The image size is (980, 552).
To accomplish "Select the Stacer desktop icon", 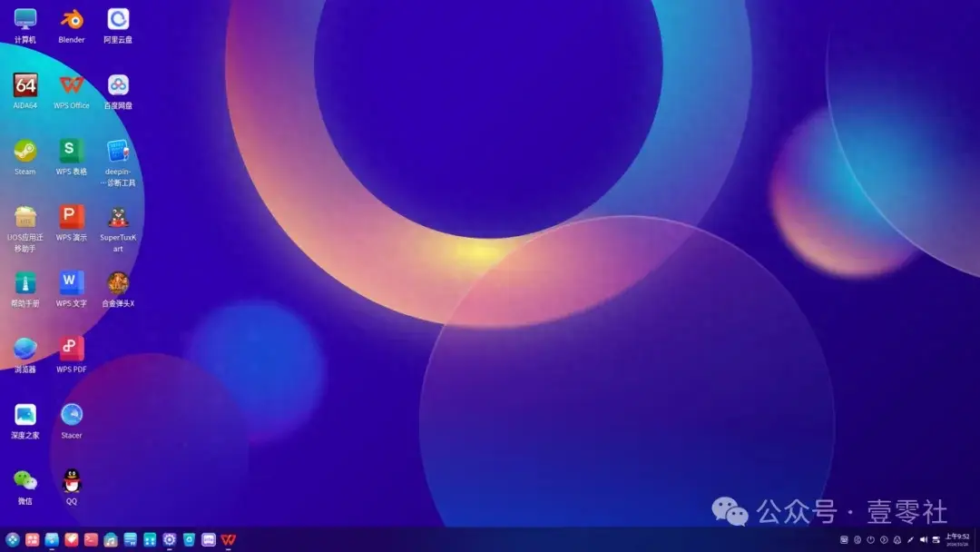I will tap(72, 421).
